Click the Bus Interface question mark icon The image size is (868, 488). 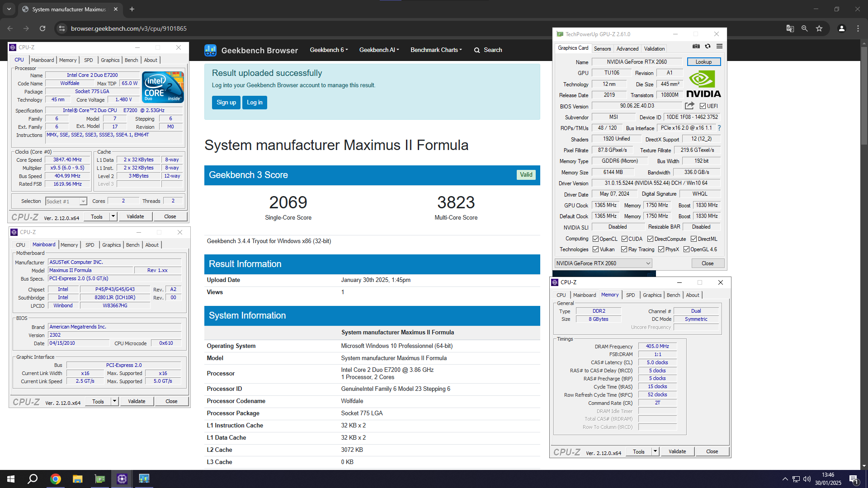719,128
